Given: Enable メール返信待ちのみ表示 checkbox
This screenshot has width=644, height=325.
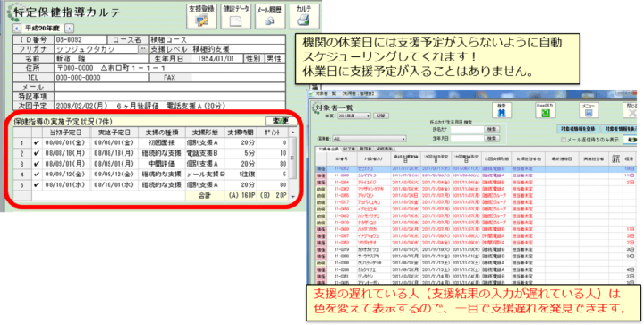Looking at the screenshot, I should click(563, 140).
